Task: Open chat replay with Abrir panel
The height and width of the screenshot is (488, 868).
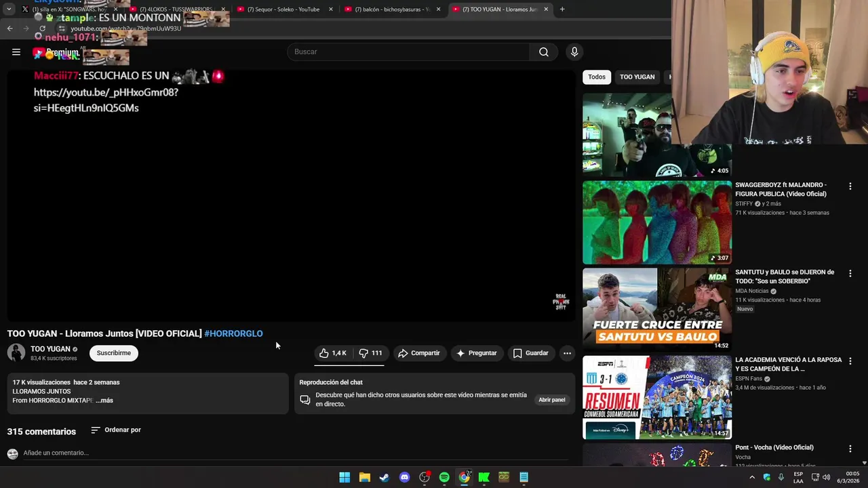Action: pos(552,400)
